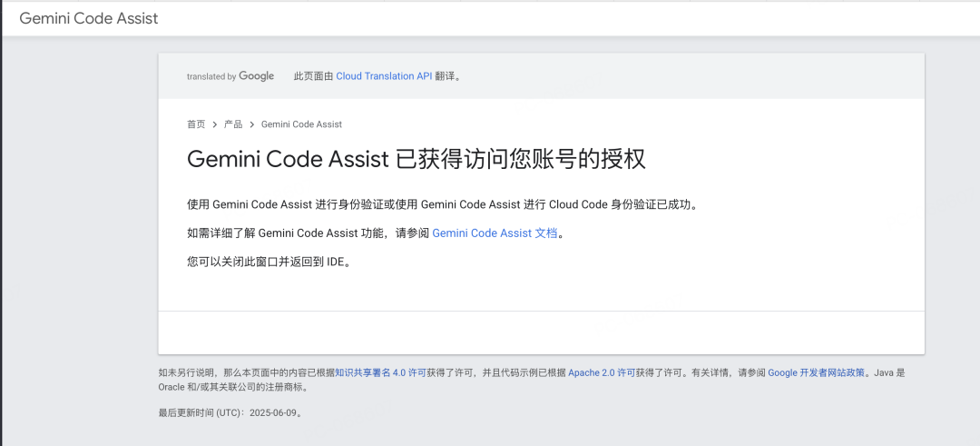Viewport: 980px width, 446px height.
Task: Select Gemini Code Assist breadcrumb item
Action: click(301, 124)
